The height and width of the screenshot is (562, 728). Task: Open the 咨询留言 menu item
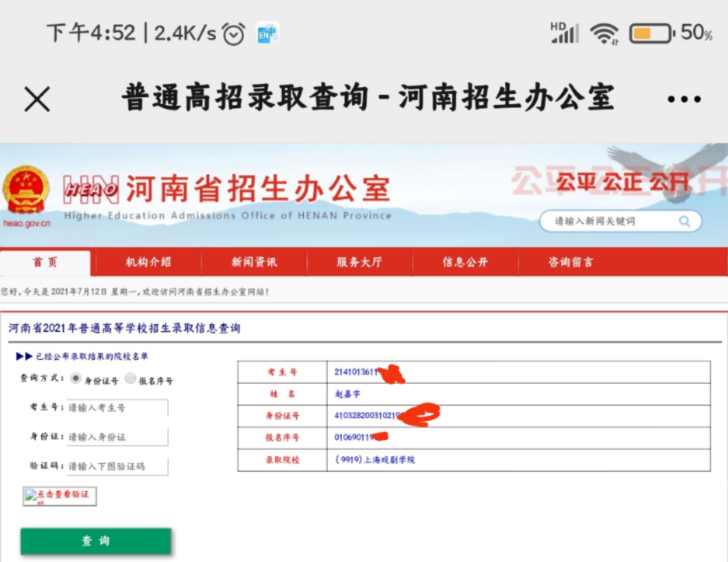[x=571, y=262]
